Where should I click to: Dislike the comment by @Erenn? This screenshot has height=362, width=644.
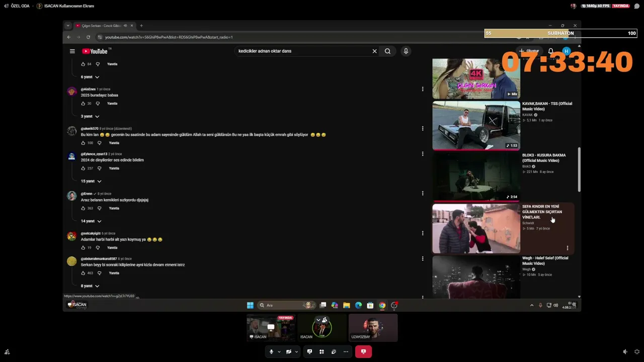coord(100,208)
